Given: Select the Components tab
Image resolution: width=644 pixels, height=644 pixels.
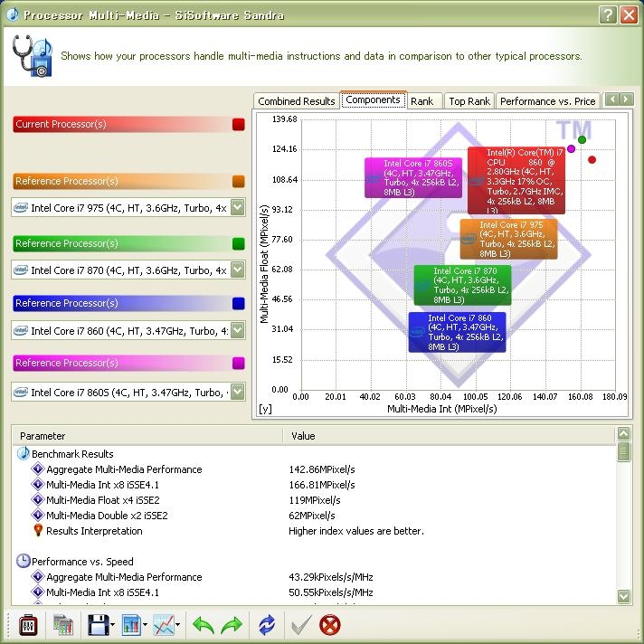Looking at the screenshot, I should coord(373,99).
